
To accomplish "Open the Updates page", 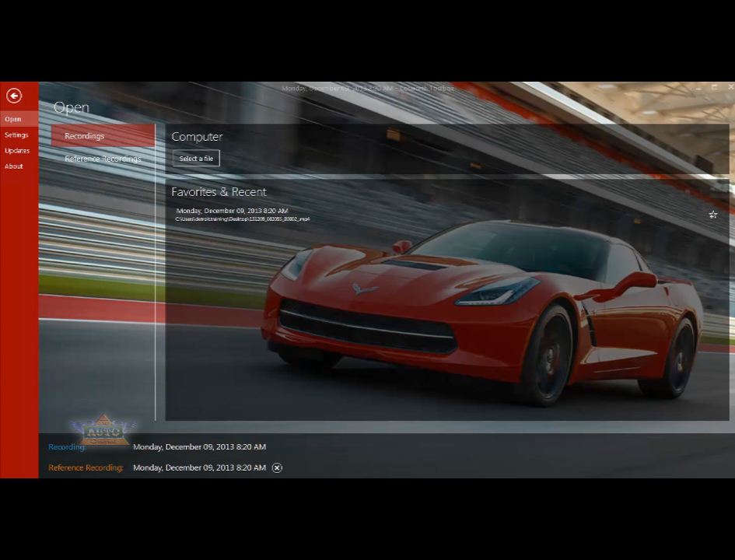I will click(17, 151).
